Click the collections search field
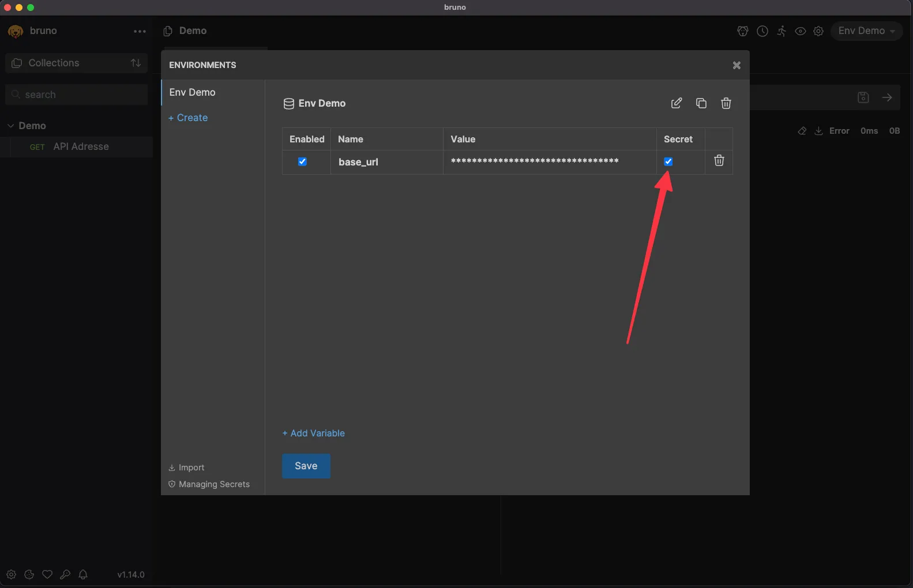 [x=81, y=95]
